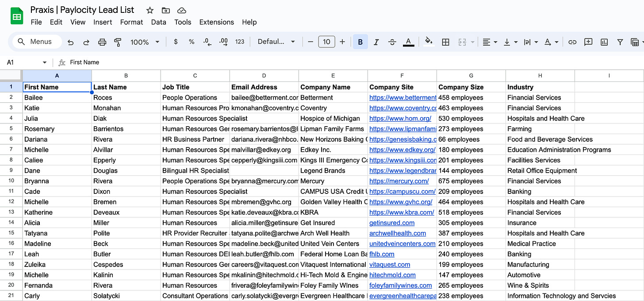This screenshot has width=644, height=301.
Task: Format as percent icon
Action: (192, 42)
